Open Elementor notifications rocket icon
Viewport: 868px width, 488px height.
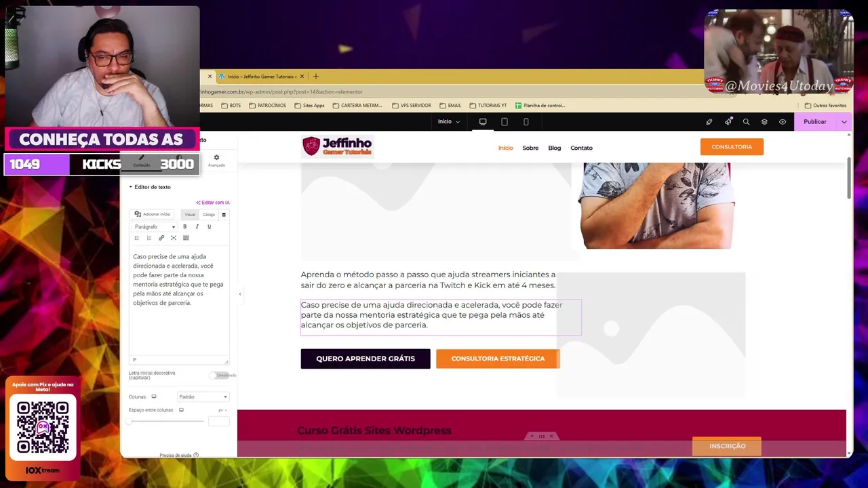(x=728, y=122)
